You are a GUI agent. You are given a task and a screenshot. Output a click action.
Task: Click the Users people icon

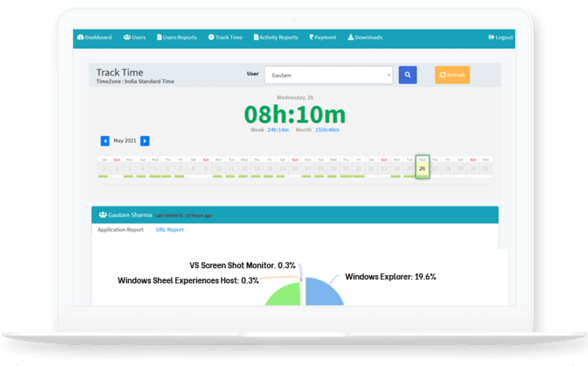127,37
